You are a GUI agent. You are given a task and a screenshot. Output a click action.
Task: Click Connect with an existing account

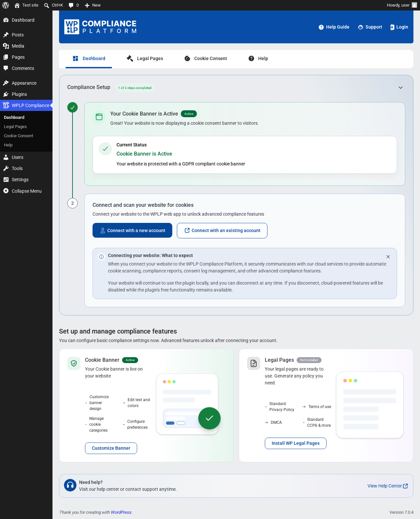coord(222,230)
